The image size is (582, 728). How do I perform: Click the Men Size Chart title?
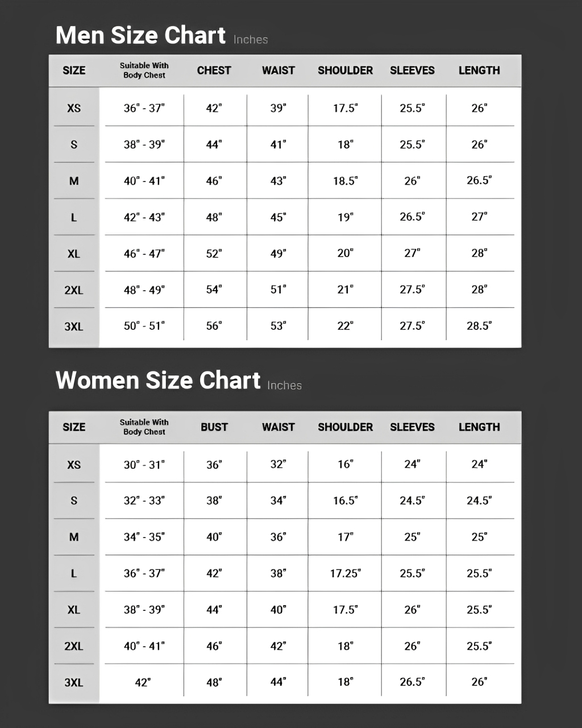click(140, 35)
